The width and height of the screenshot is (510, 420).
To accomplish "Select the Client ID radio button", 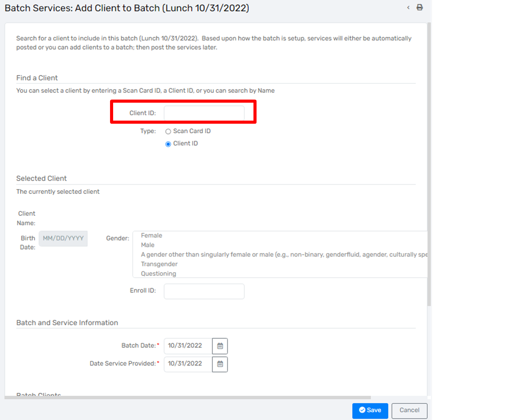I will [168, 144].
